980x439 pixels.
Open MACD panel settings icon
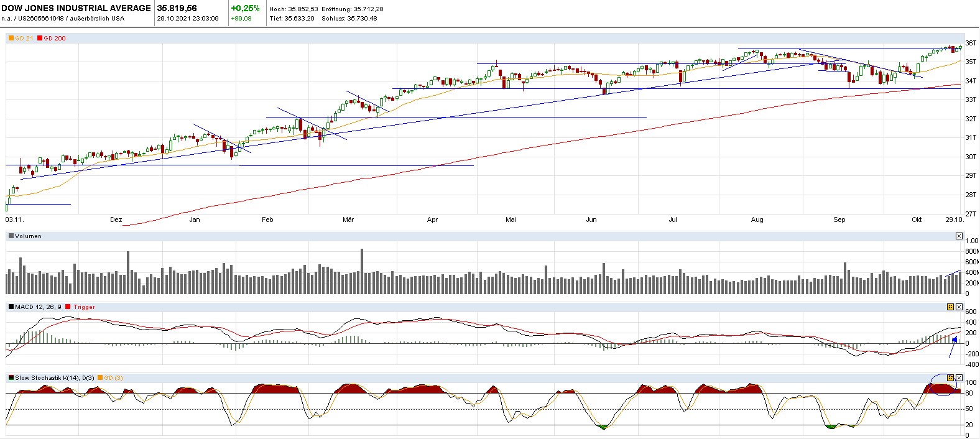pyautogui.click(x=950, y=307)
